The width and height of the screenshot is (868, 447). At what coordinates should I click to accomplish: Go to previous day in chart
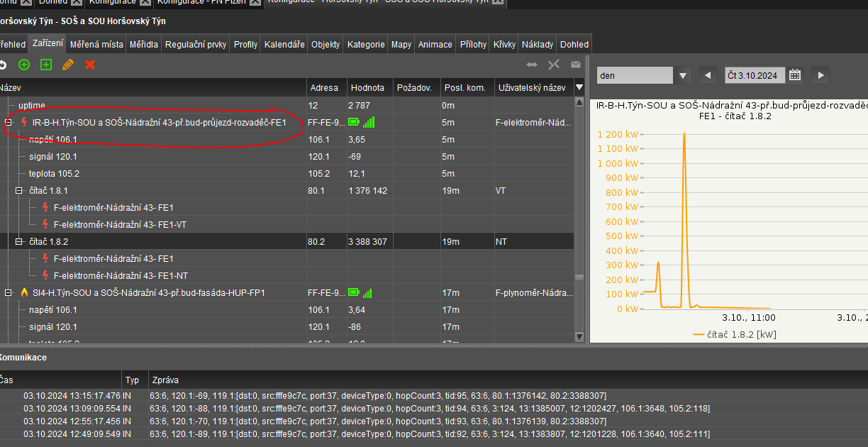pos(707,75)
